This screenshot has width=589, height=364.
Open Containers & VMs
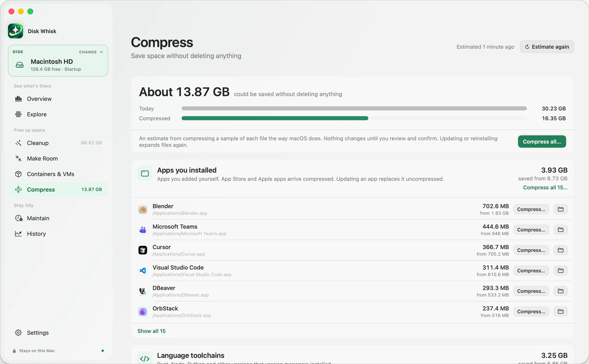(x=58, y=174)
